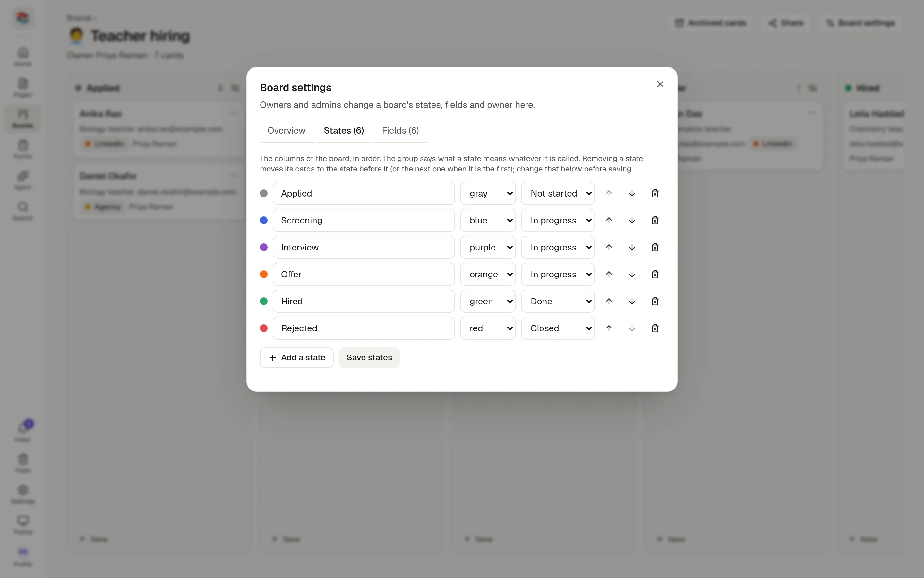Move the Rejected state up
This screenshot has width=924, height=578.
[609, 328]
